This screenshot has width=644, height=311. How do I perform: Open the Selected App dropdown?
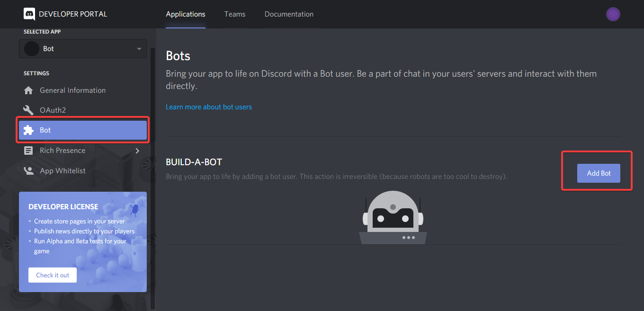83,49
